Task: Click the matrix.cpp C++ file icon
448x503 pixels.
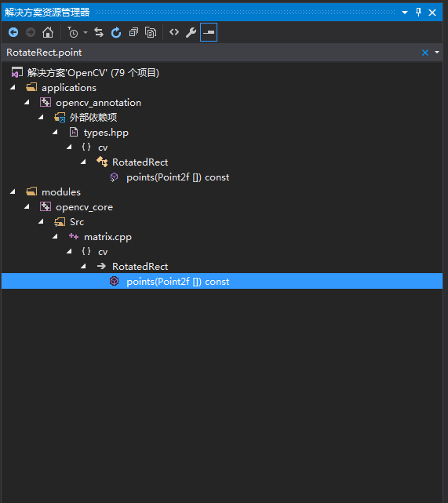Action: [74, 237]
